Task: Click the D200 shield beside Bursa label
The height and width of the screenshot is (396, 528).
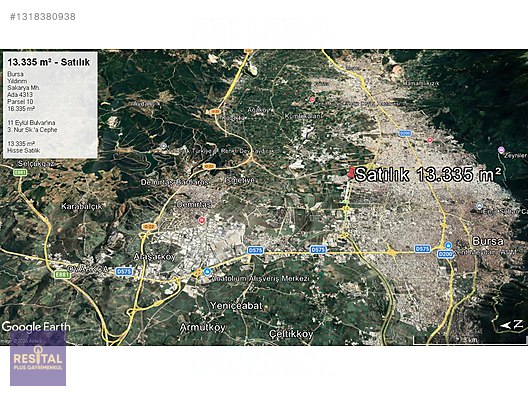Action: click(446, 254)
